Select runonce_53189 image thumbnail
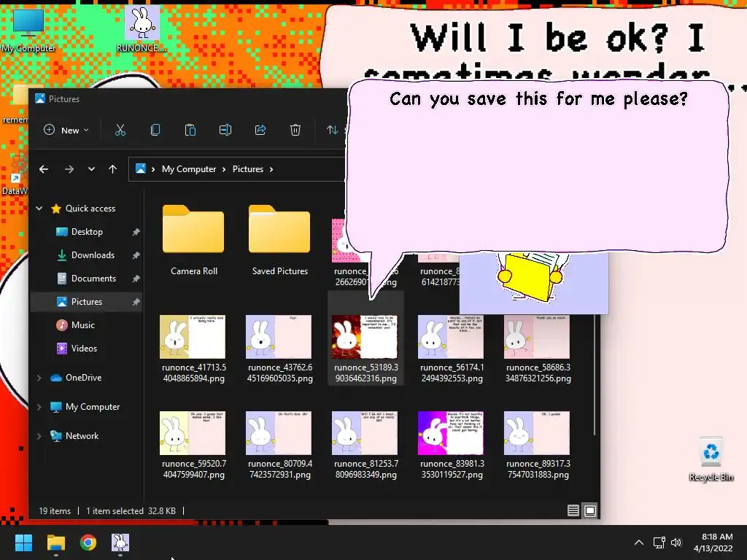 [365, 337]
